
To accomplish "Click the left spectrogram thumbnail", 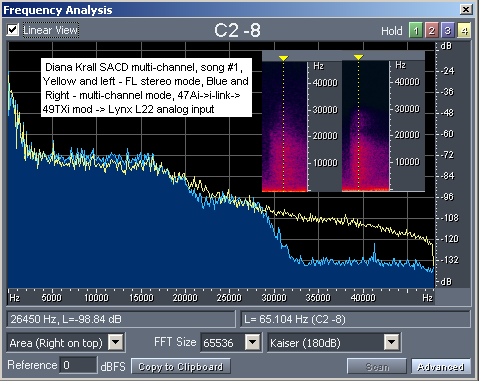I will click(284, 127).
